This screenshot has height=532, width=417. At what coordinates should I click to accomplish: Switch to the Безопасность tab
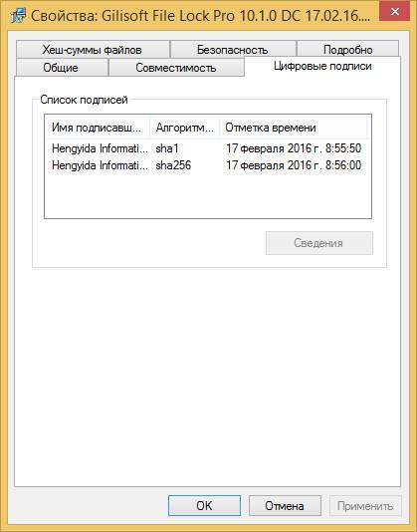[233, 49]
